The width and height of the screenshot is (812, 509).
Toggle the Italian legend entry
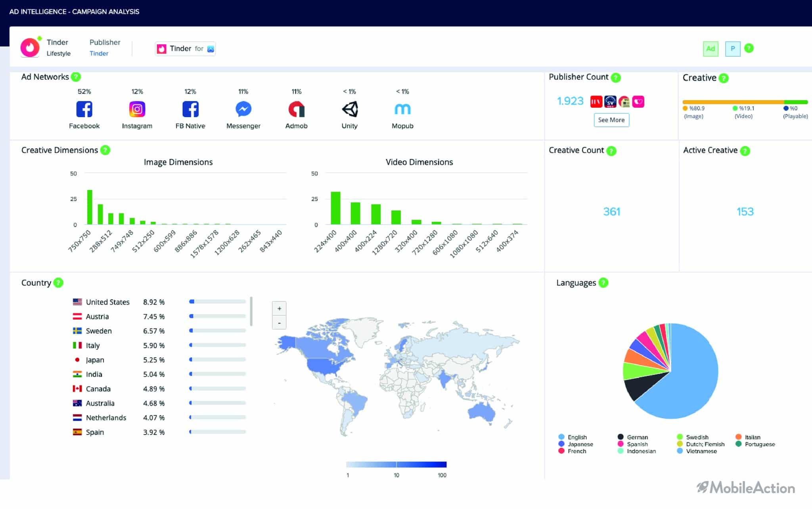748,437
